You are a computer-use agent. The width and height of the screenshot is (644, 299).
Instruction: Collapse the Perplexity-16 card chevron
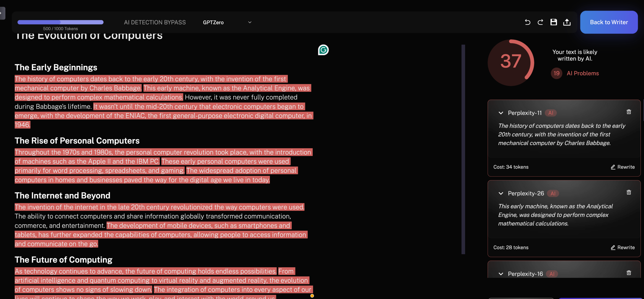pyautogui.click(x=501, y=274)
